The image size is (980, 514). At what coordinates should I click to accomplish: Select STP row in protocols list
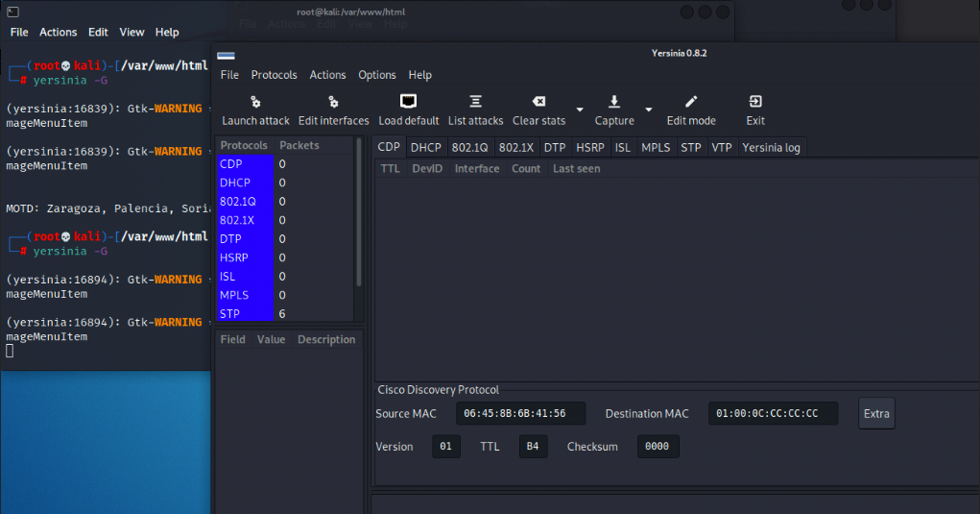(x=284, y=313)
